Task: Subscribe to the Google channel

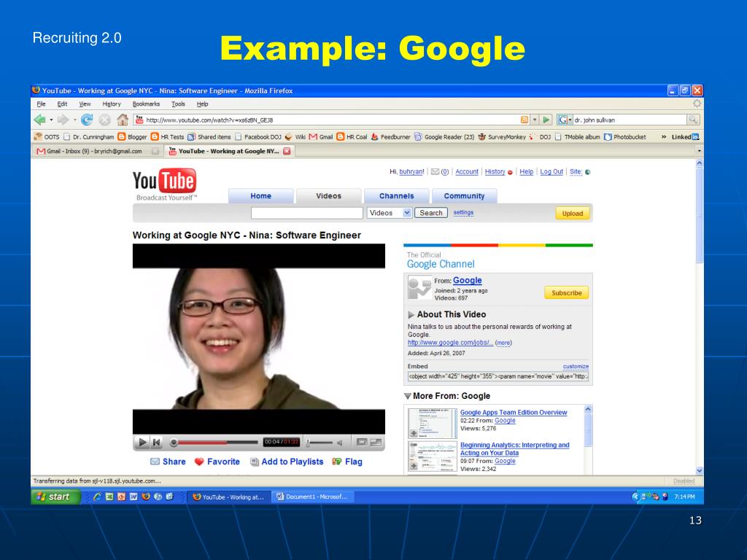Action: click(566, 293)
